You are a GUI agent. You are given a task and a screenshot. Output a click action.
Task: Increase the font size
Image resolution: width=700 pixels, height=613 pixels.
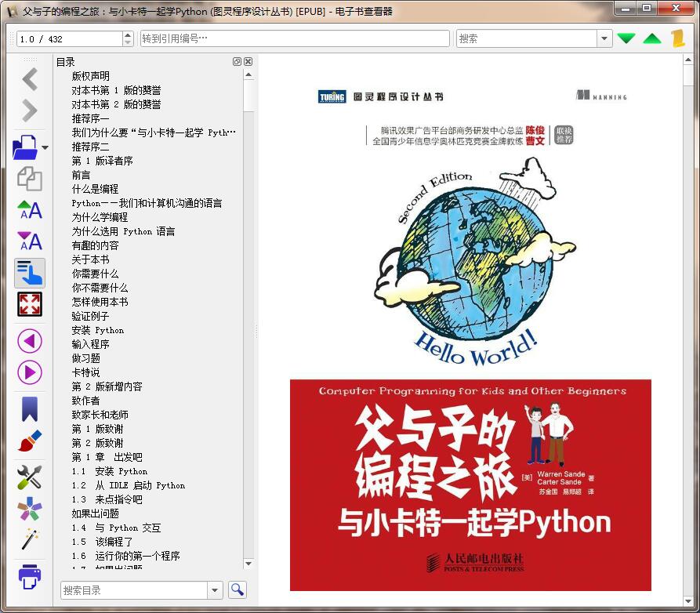(29, 210)
